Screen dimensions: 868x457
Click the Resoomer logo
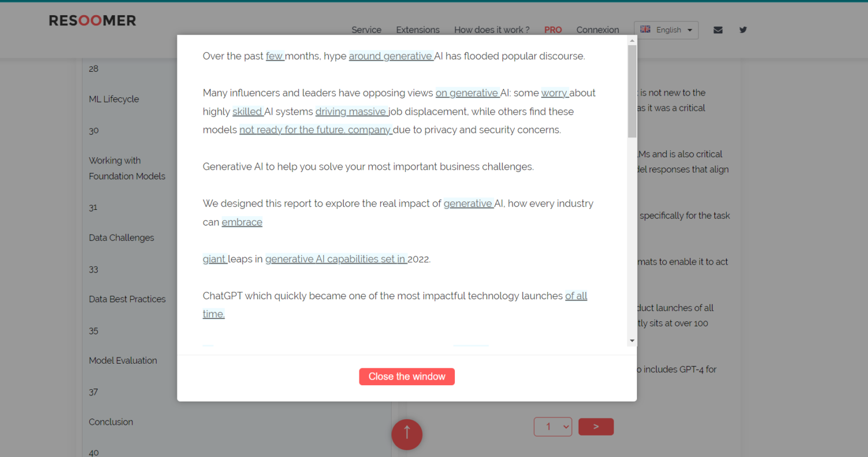[92, 21]
